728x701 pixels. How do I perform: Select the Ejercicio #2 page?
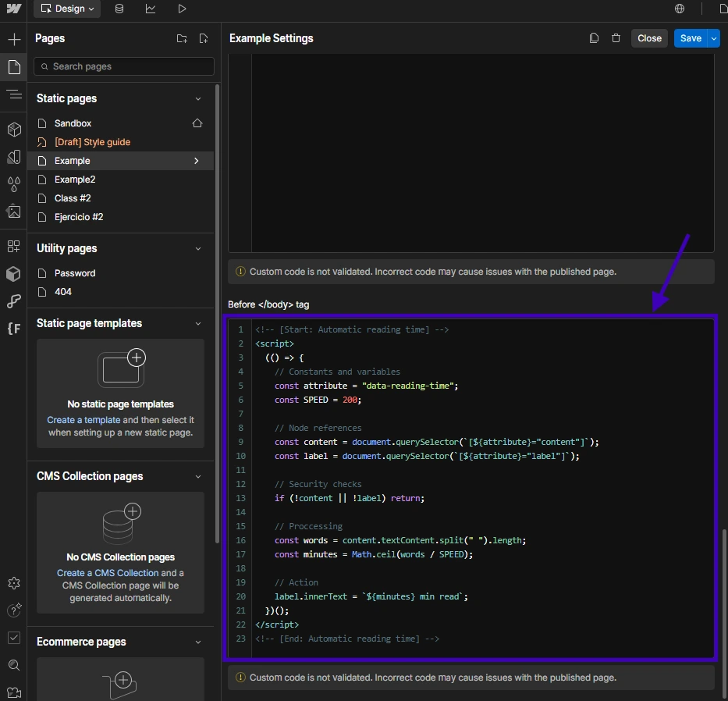point(79,217)
